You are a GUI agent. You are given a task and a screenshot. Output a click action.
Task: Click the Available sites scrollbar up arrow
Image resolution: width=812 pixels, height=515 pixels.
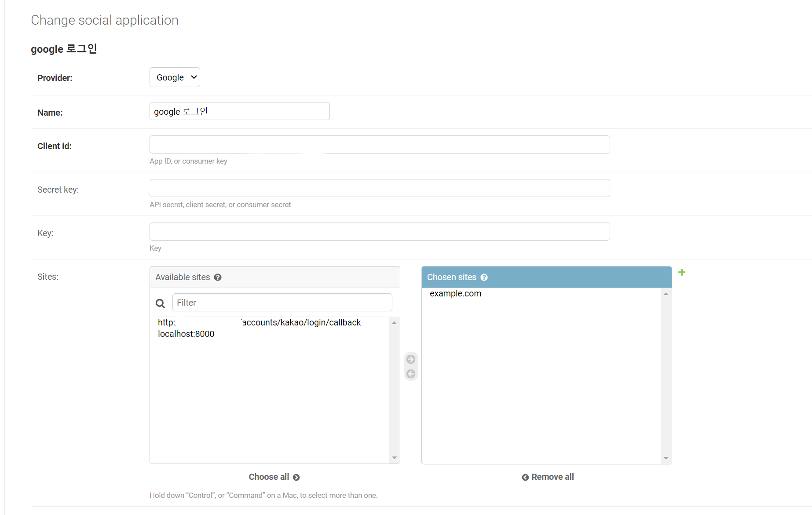(x=395, y=323)
